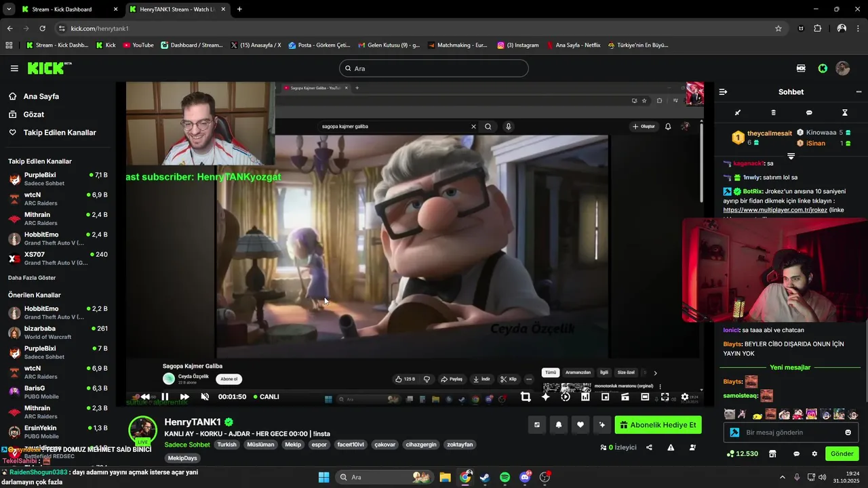
Task: Click the KICK ticket icon in header
Action: (802, 68)
